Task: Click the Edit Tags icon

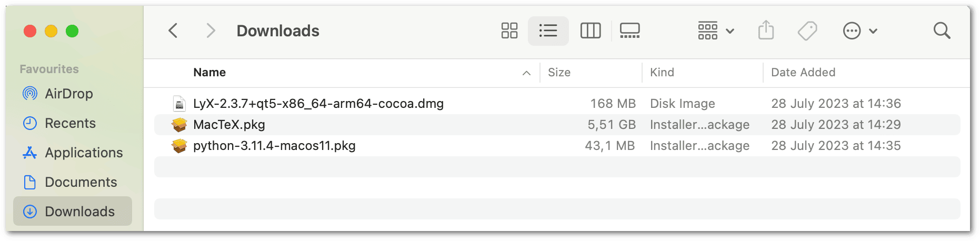Action: pyautogui.click(x=807, y=31)
